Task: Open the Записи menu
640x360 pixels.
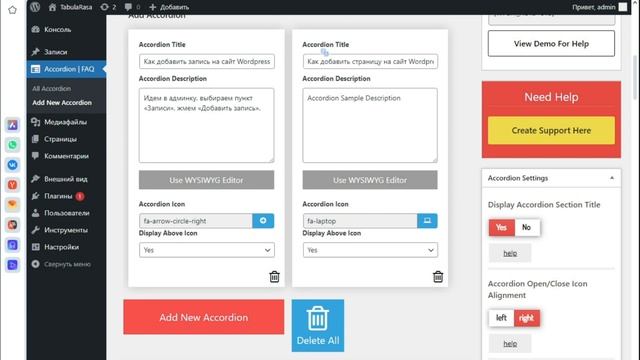Action: point(56,52)
